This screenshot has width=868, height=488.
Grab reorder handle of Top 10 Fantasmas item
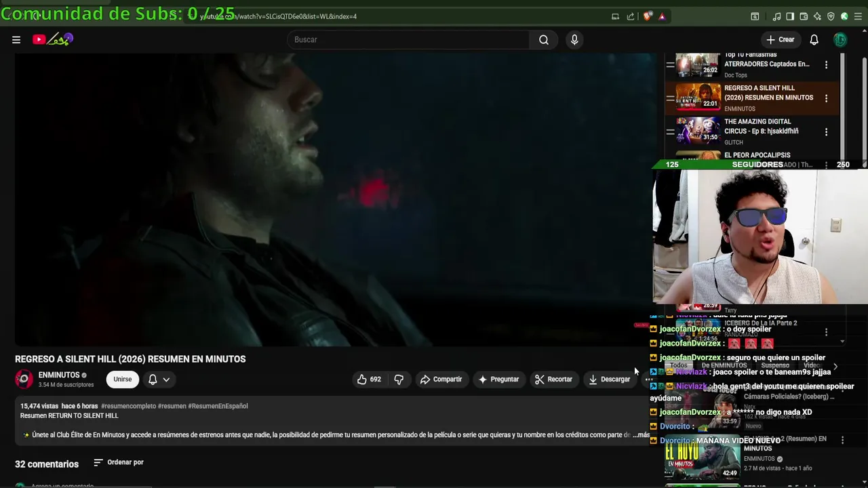pyautogui.click(x=670, y=65)
